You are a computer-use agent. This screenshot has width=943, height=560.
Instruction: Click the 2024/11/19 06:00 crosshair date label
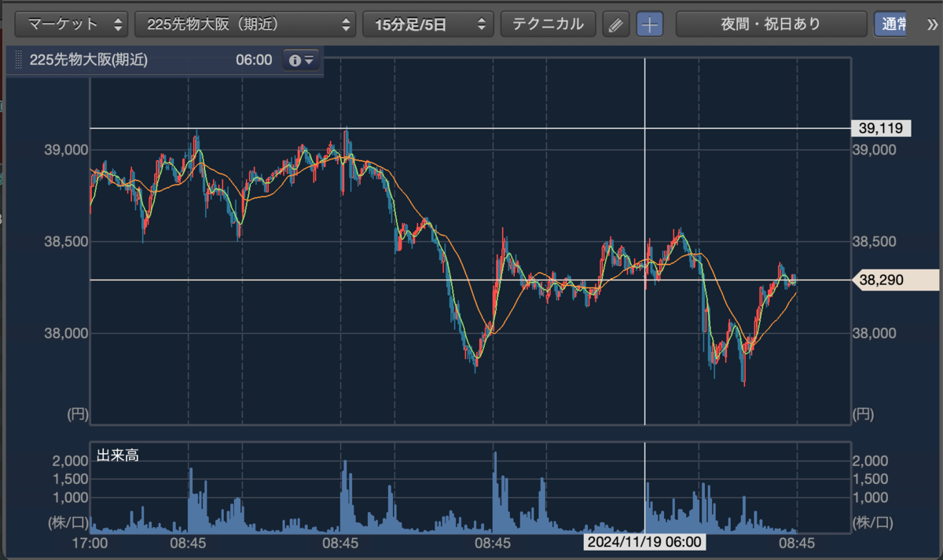644,543
